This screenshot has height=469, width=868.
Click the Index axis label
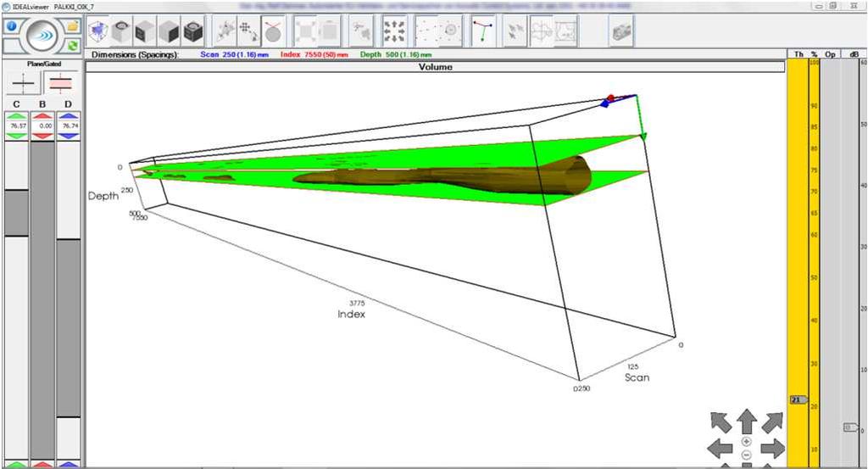[x=352, y=314]
